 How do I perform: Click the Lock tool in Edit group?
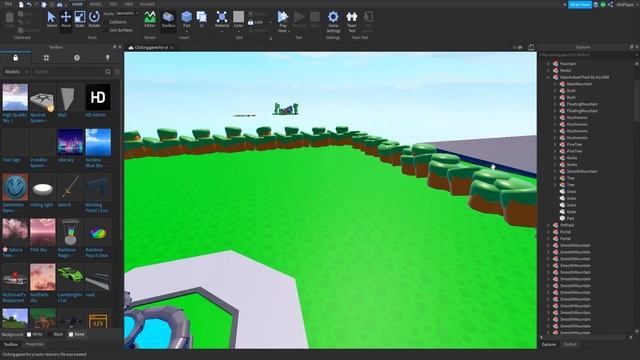click(256, 22)
